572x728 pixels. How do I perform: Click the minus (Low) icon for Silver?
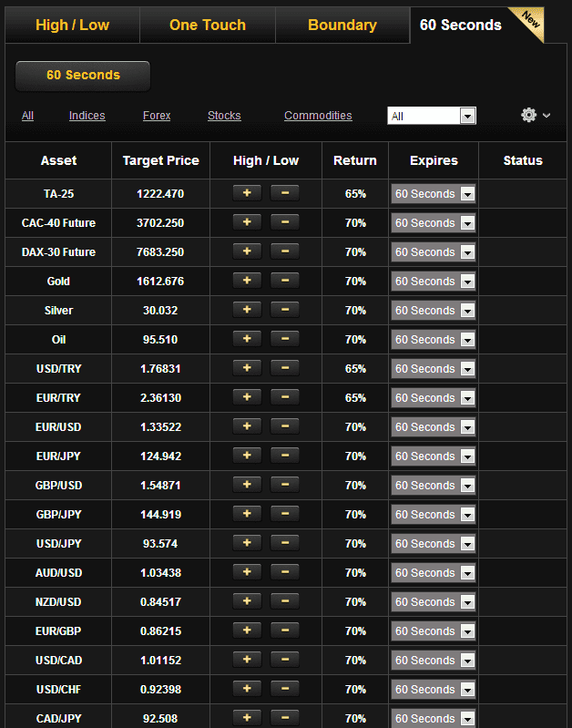(x=284, y=310)
